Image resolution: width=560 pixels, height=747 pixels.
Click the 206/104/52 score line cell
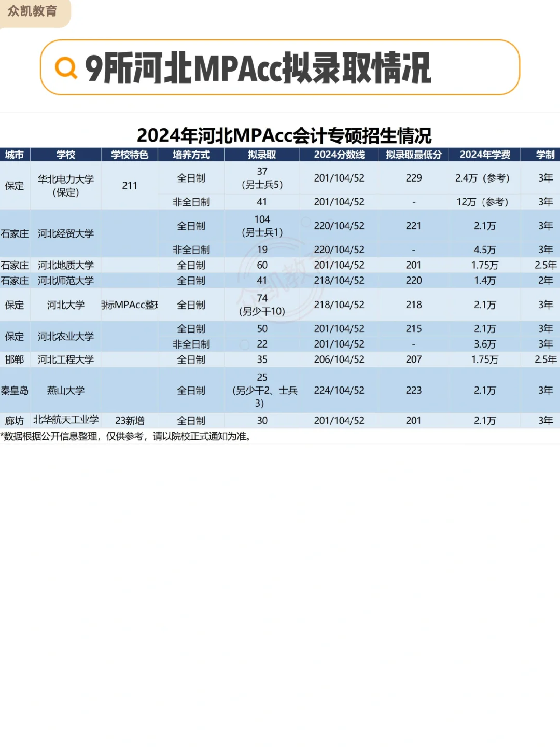339,359
